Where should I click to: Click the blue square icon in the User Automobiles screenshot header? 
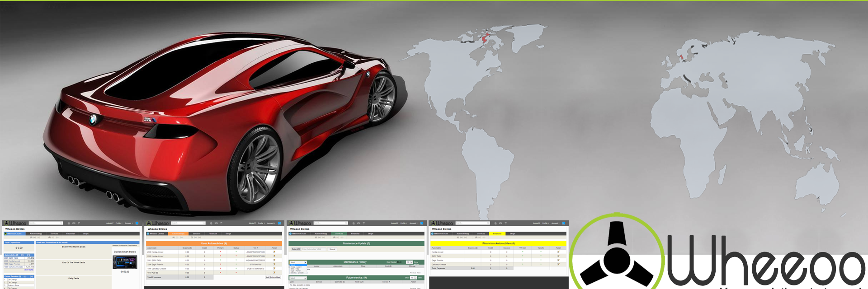(279, 223)
